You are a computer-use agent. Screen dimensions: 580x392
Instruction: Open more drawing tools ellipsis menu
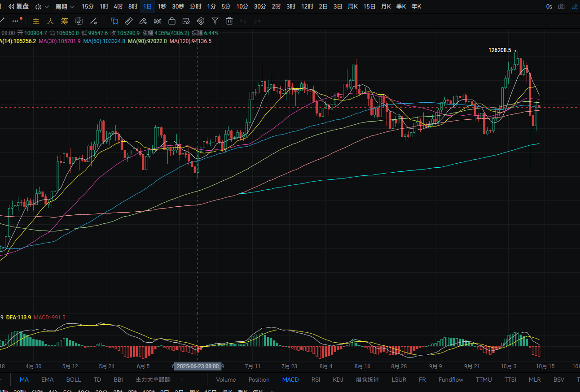pyautogui.click(x=17, y=21)
